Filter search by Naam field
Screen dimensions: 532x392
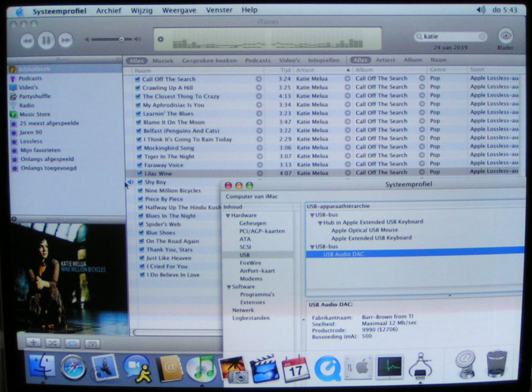[438, 60]
